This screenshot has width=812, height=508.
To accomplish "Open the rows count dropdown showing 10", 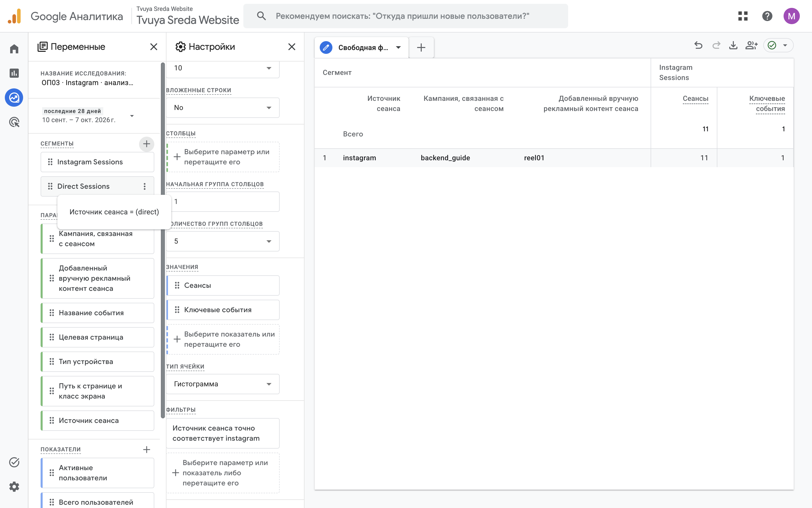I will tap(223, 68).
